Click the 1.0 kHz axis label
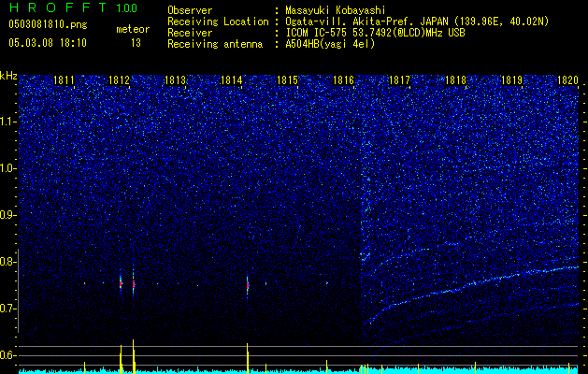 8,168
